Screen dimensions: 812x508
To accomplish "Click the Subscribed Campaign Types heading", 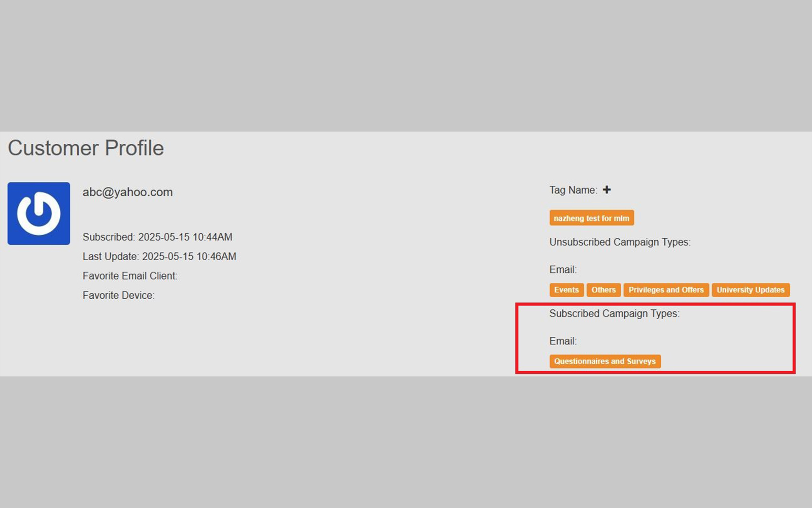I will coord(614,313).
